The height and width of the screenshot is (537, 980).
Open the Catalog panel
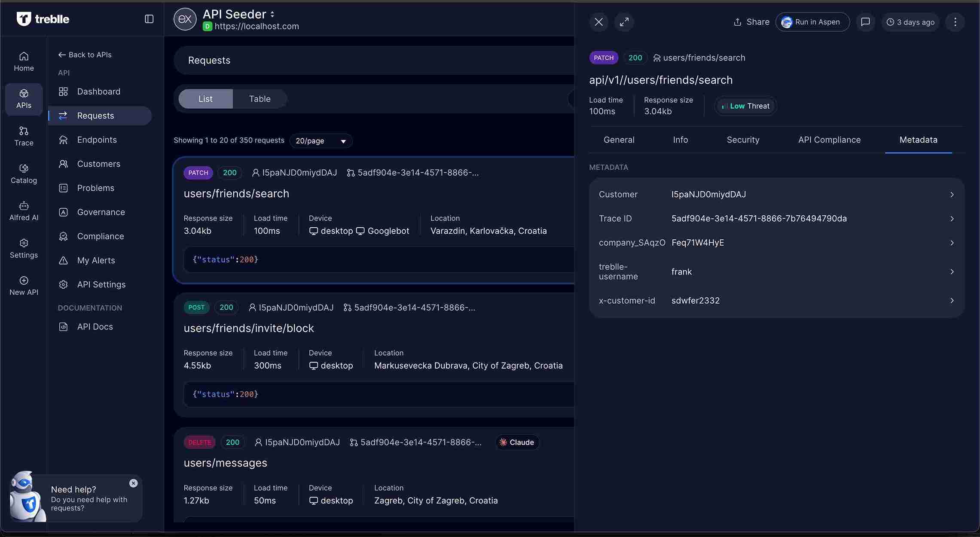24,173
